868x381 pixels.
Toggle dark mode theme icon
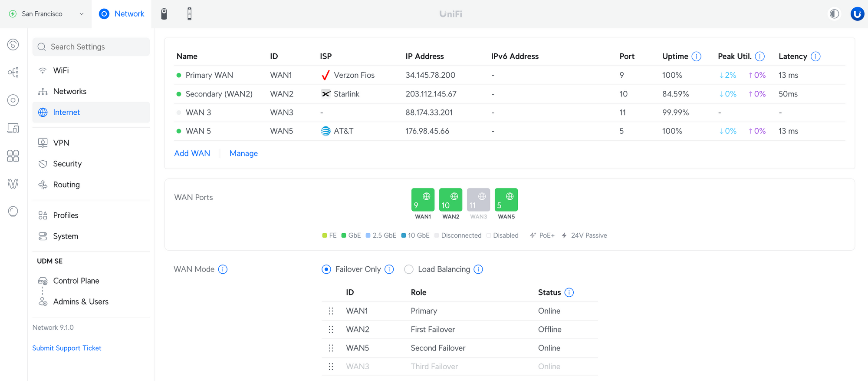pos(834,14)
